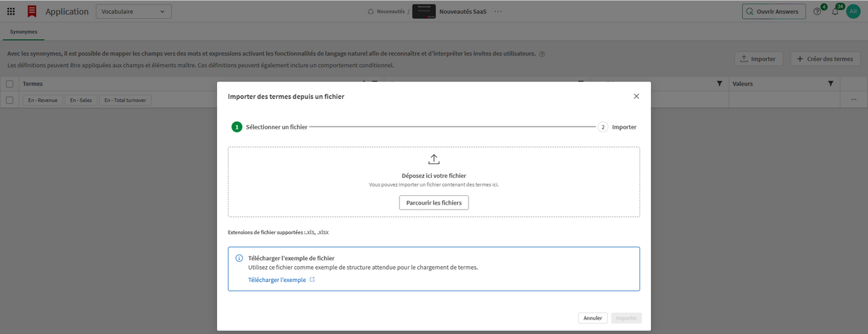
Task: Click the En - Sales term tag
Action: click(x=81, y=100)
